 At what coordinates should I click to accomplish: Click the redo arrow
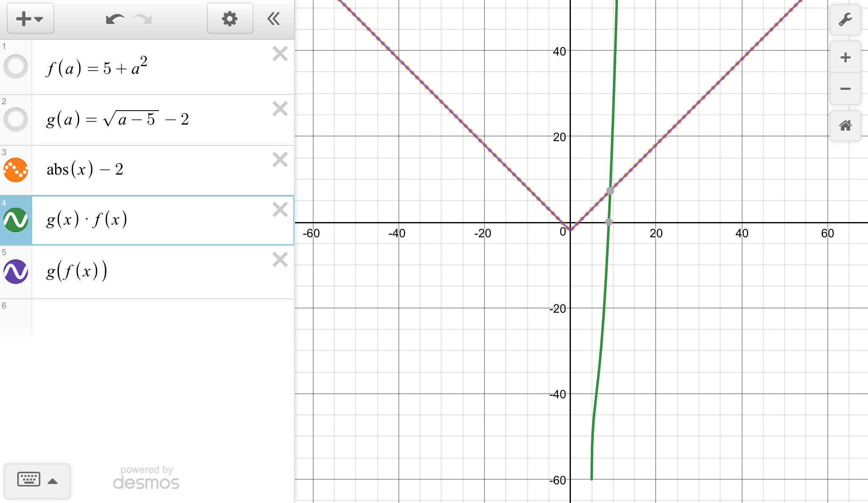(x=143, y=19)
